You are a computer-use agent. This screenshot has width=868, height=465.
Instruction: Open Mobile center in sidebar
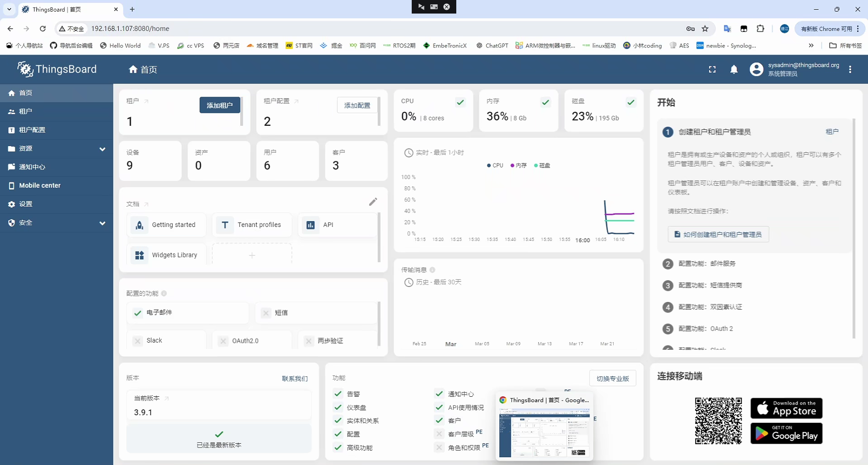pyautogui.click(x=57, y=185)
